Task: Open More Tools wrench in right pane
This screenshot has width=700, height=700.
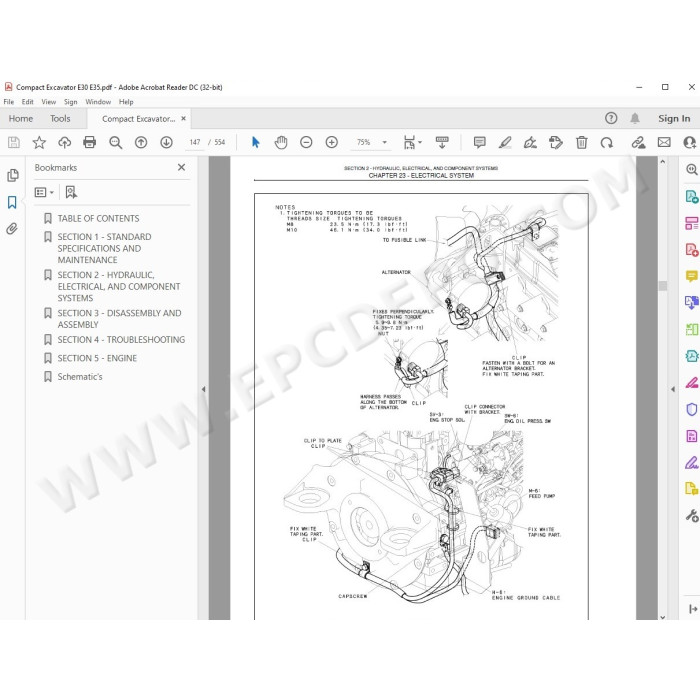Action: click(x=692, y=516)
